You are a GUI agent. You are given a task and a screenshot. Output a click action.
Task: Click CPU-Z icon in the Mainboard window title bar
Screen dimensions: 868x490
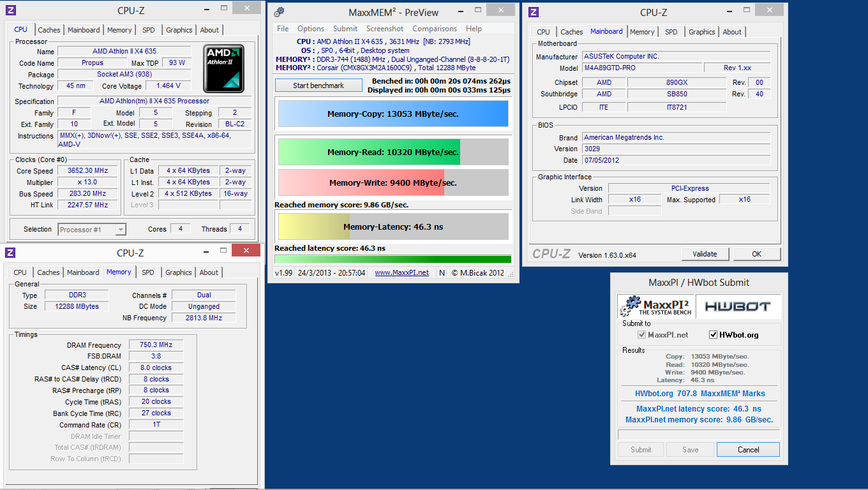pos(534,12)
